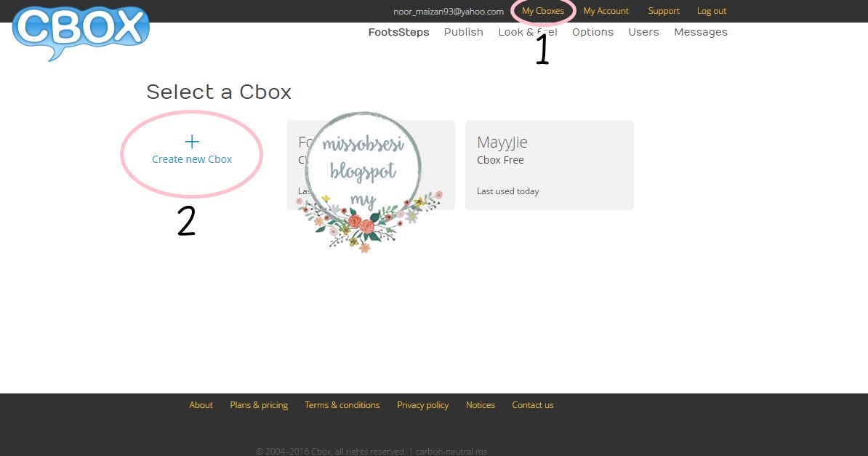Open the Support page

point(663,10)
